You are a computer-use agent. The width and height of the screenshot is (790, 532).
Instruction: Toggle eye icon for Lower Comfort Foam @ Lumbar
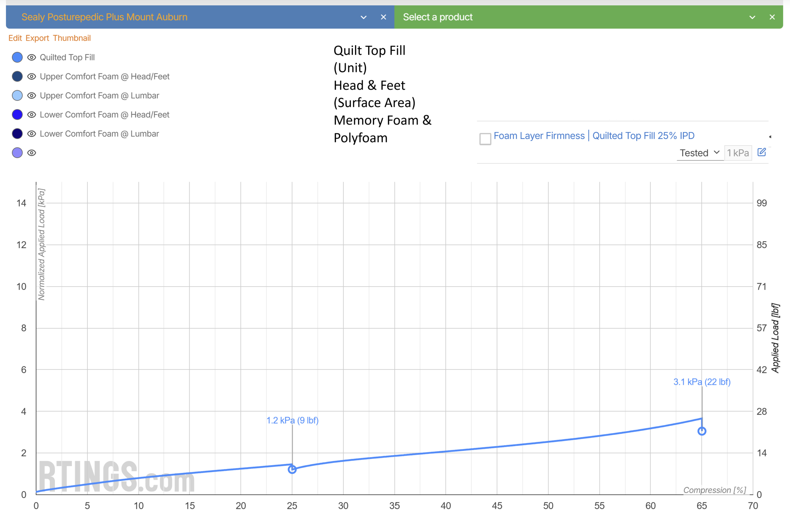click(x=31, y=134)
